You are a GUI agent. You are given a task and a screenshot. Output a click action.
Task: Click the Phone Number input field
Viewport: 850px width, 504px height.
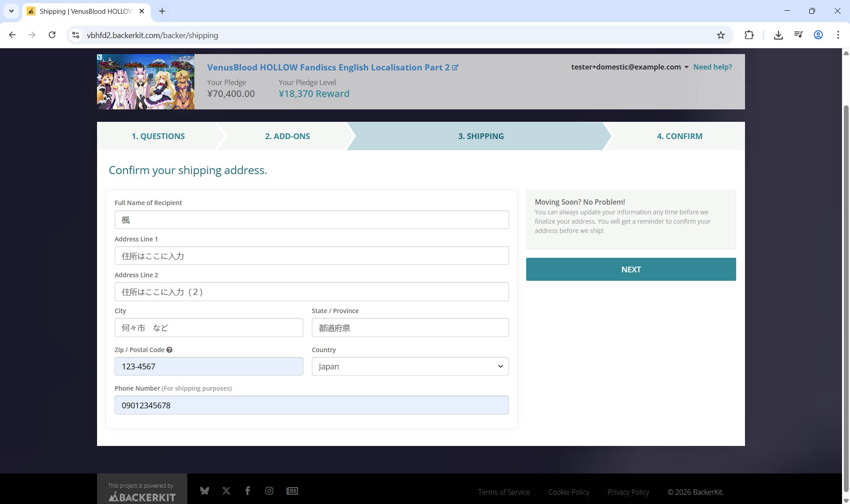coord(311,405)
